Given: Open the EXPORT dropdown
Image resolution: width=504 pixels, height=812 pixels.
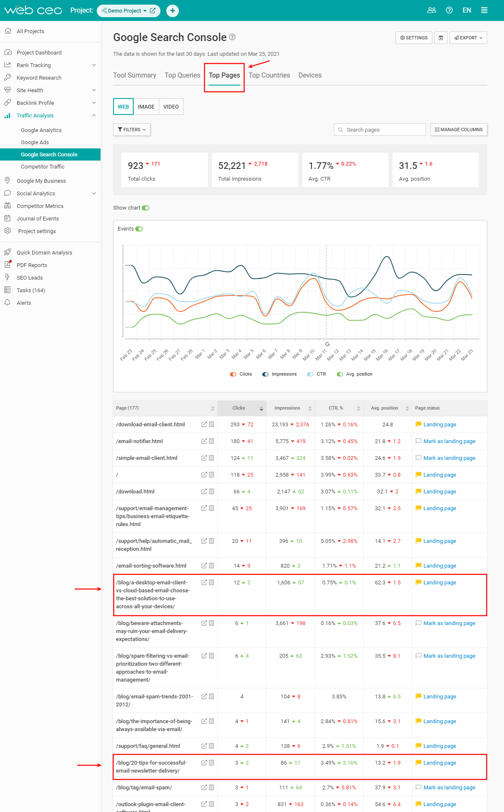Looking at the screenshot, I should [468, 38].
